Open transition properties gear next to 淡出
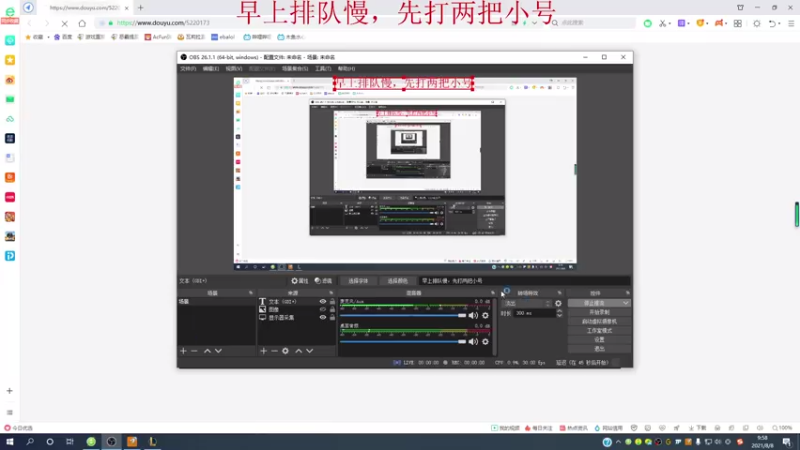The image size is (800, 450). point(558,303)
